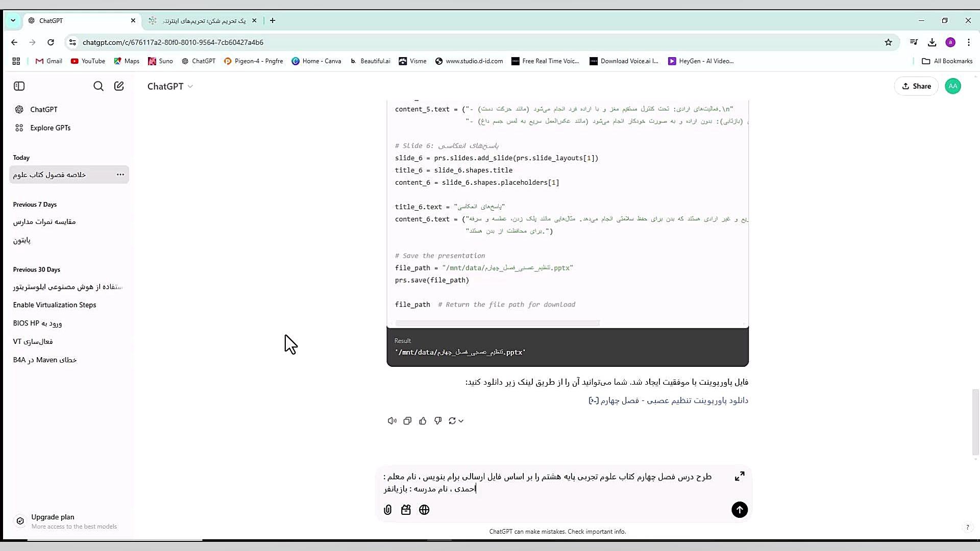The width and height of the screenshot is (980, 551).
Task: Close the یک تحریم شکن browser tab
Action: coord(254,20)
